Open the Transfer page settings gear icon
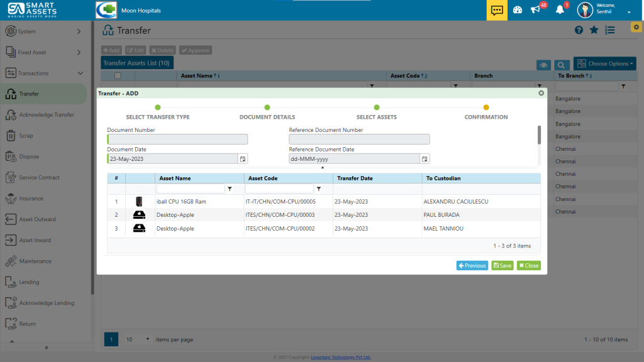 [636, 27]
